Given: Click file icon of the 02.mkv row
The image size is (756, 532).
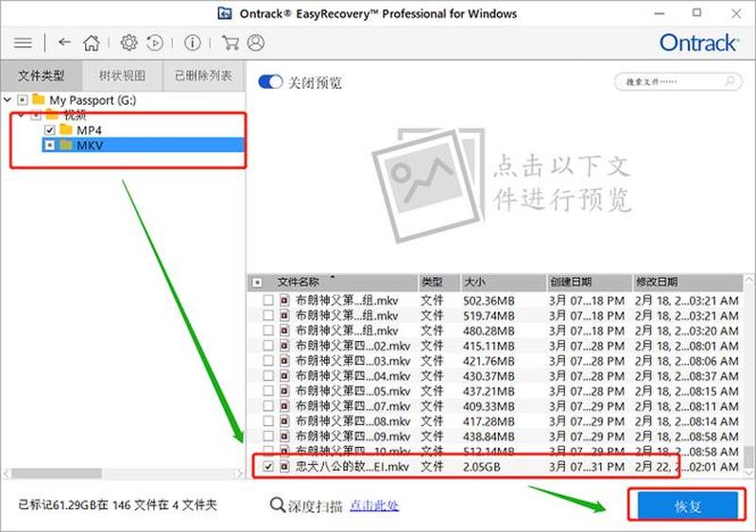Looking at the screenshot, I should click(x=284, y=346).
